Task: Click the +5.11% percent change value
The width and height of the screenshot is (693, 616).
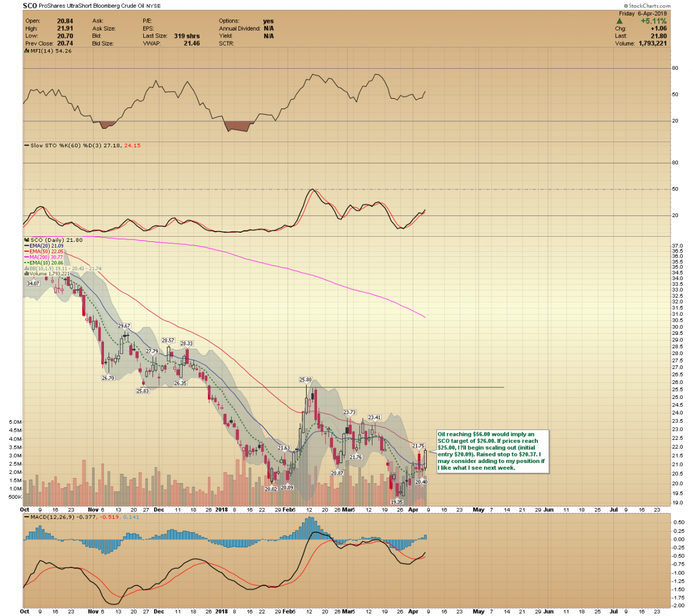Action: (x=653, y=21)
